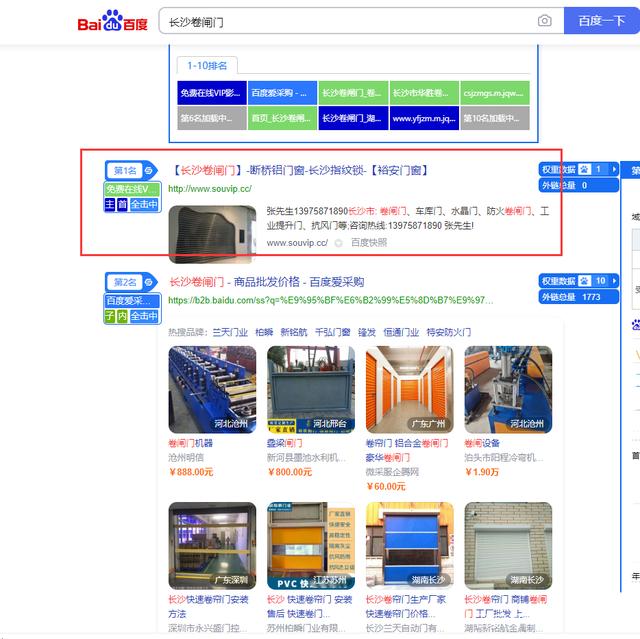Expand arrow on first result's 权重数据
This screenshot has width=640, height=639.
coord(614,169)
